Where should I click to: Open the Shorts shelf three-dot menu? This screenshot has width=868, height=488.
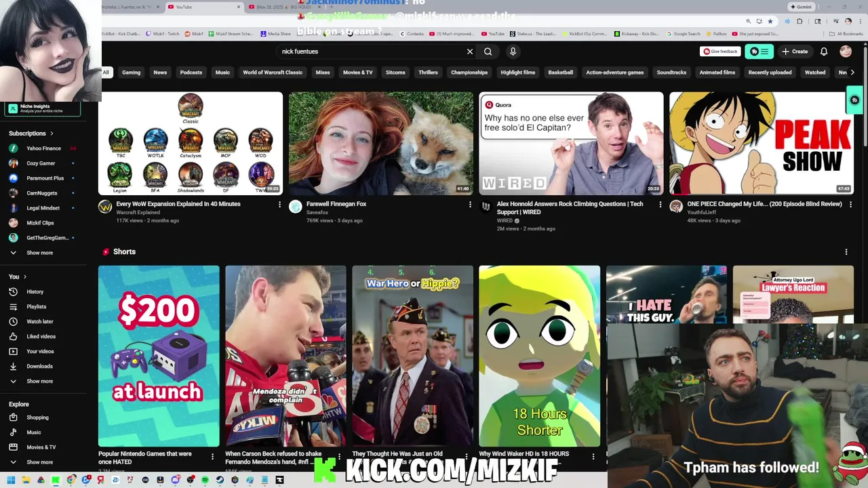pyautogui.click(x=846, y=252)
